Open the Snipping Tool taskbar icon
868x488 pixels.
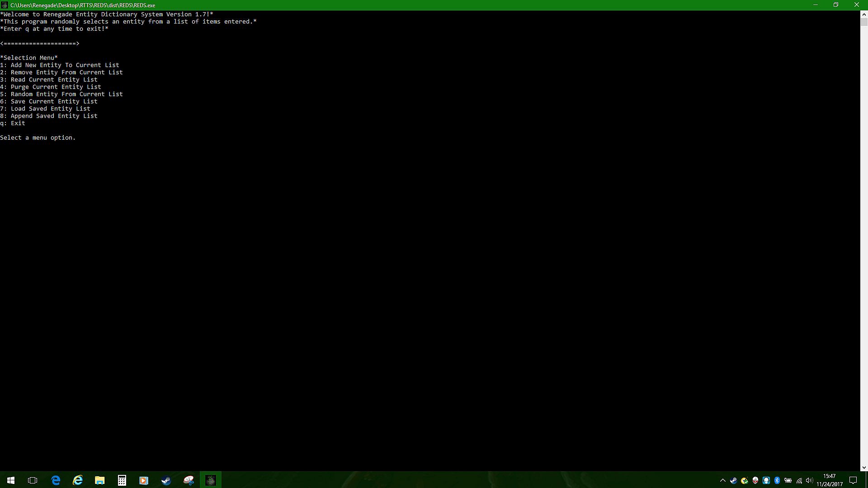point(189,480)
